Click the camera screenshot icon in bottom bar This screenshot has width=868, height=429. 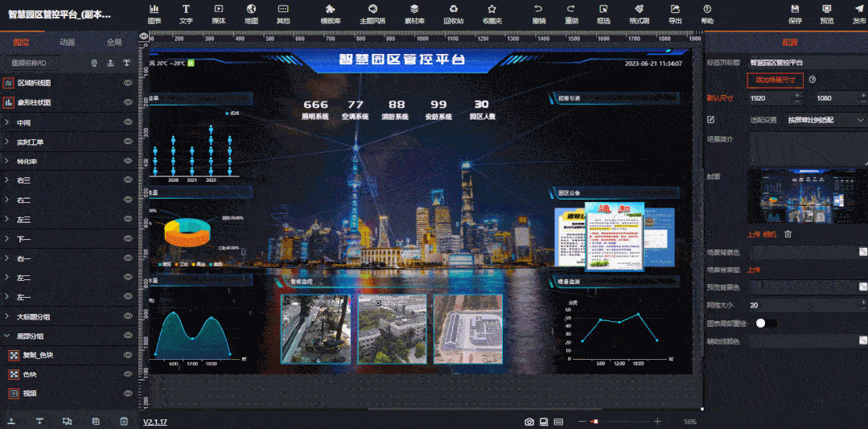click(529, 422)
